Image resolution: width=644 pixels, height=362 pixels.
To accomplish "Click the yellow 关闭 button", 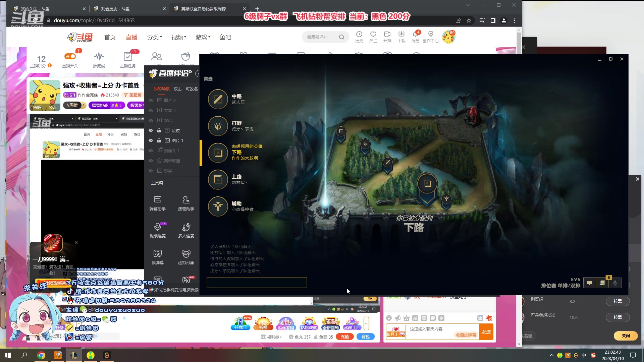I will tap(626, 336).
